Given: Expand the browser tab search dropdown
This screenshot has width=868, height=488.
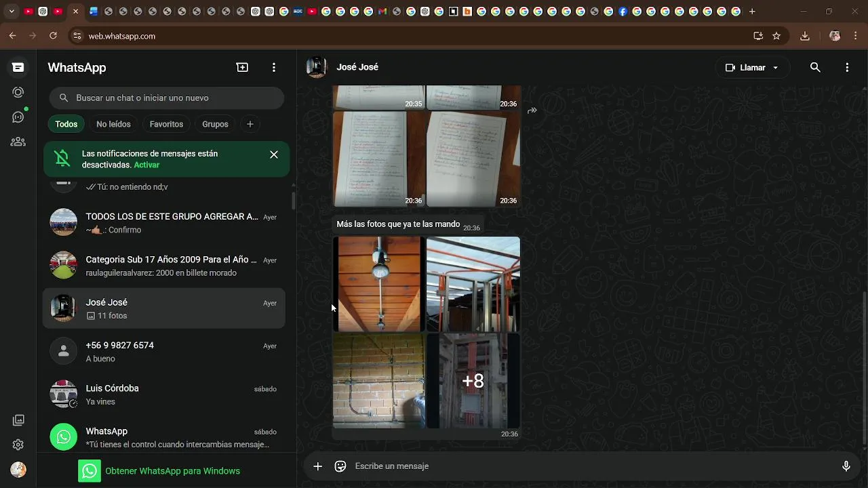Looking at the screenshot, I should (x=12, y=12).
